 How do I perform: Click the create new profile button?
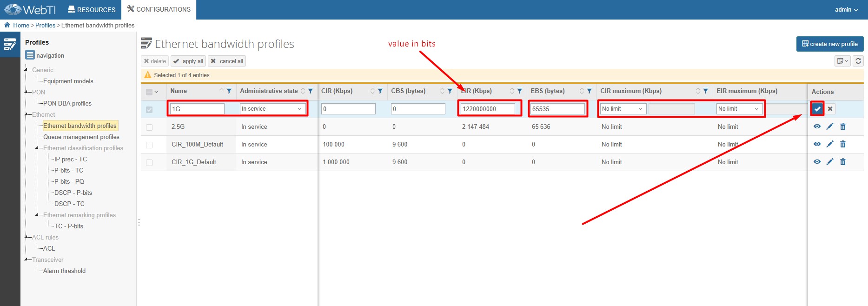click(829, 44)
